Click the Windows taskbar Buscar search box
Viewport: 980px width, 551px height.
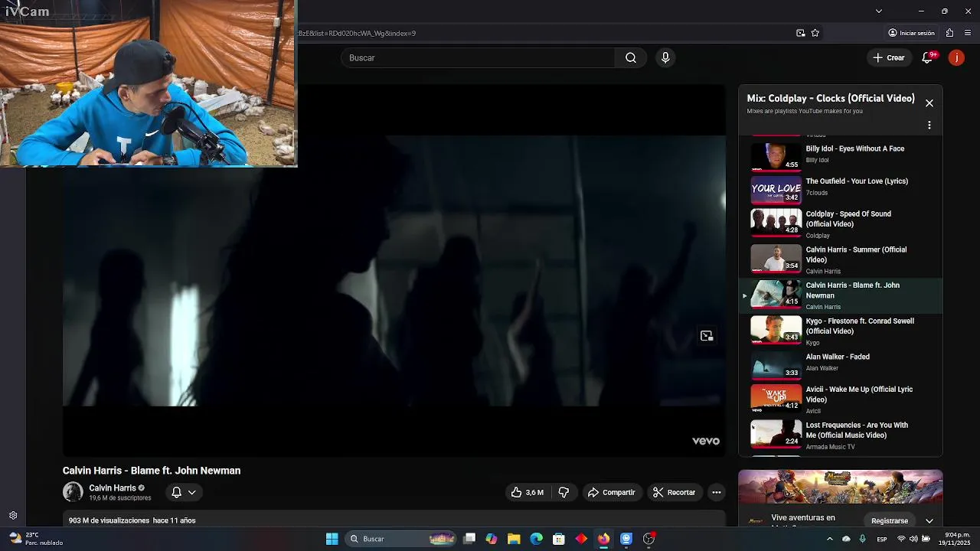[x=401, y=539]
